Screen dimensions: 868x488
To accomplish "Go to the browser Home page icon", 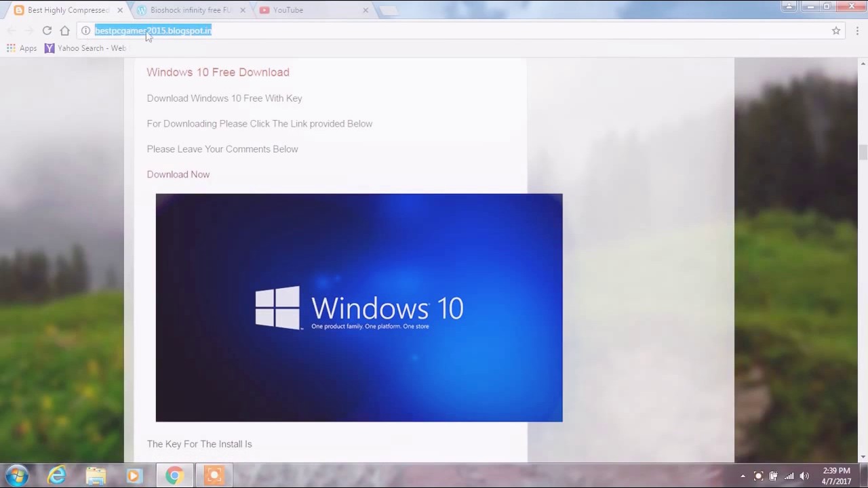I will 64,30.
